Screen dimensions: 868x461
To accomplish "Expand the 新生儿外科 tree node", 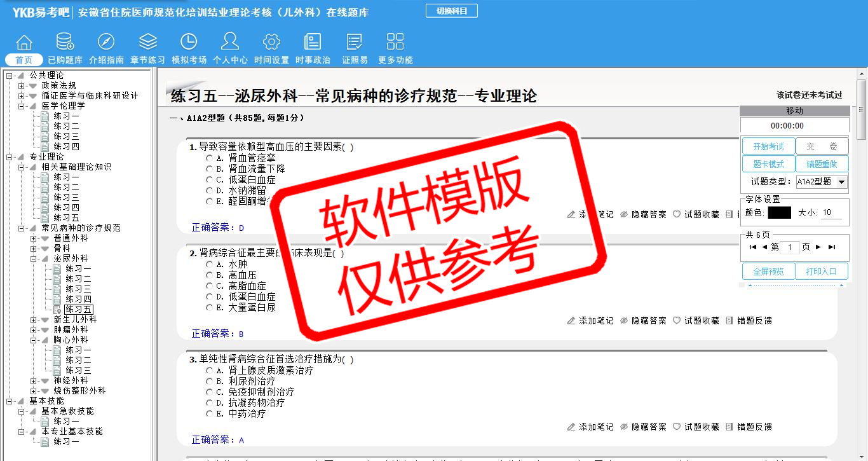I will pos(34,320).
